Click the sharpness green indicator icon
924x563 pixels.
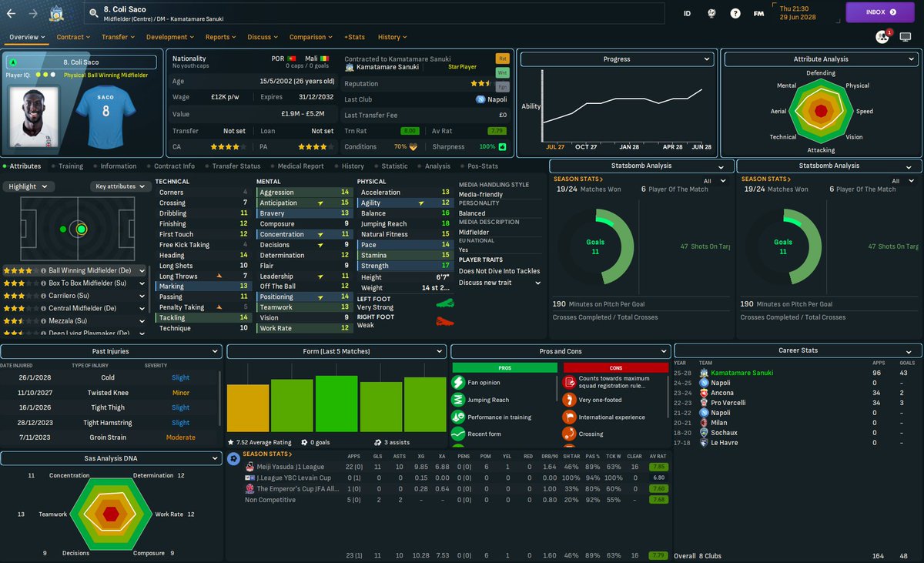(x=502, y=146)
